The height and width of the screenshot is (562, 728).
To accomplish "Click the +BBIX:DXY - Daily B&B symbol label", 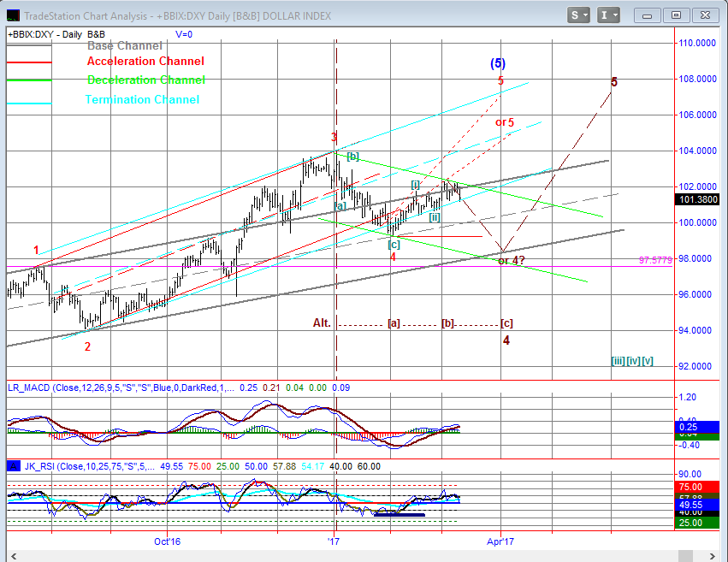I will point(56,34).
